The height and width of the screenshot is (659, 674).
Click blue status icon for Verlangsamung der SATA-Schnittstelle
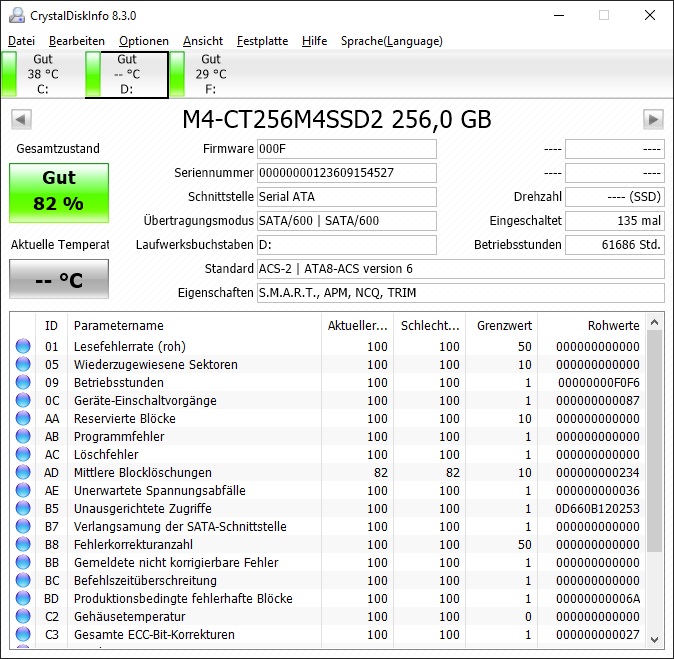tap(23, 527)
